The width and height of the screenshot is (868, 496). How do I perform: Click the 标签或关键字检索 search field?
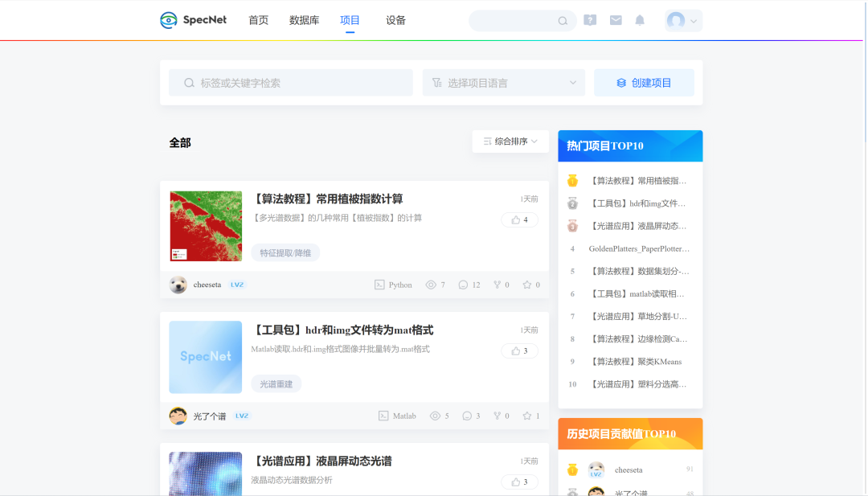(289, 82)
